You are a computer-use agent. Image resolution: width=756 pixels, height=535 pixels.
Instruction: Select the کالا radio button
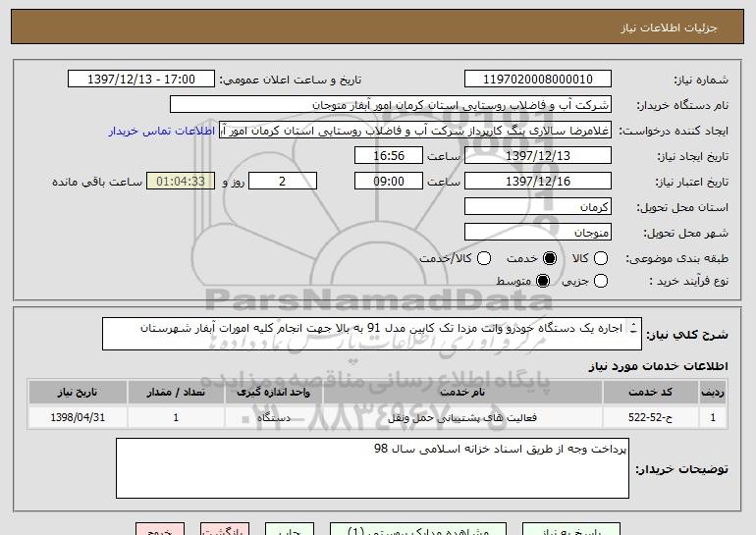tap(602, 258)
